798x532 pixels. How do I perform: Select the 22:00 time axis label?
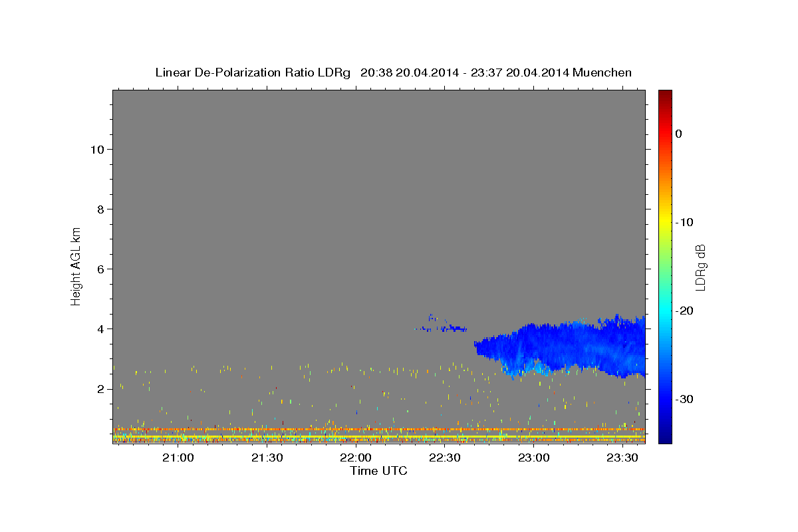point(356,458)
